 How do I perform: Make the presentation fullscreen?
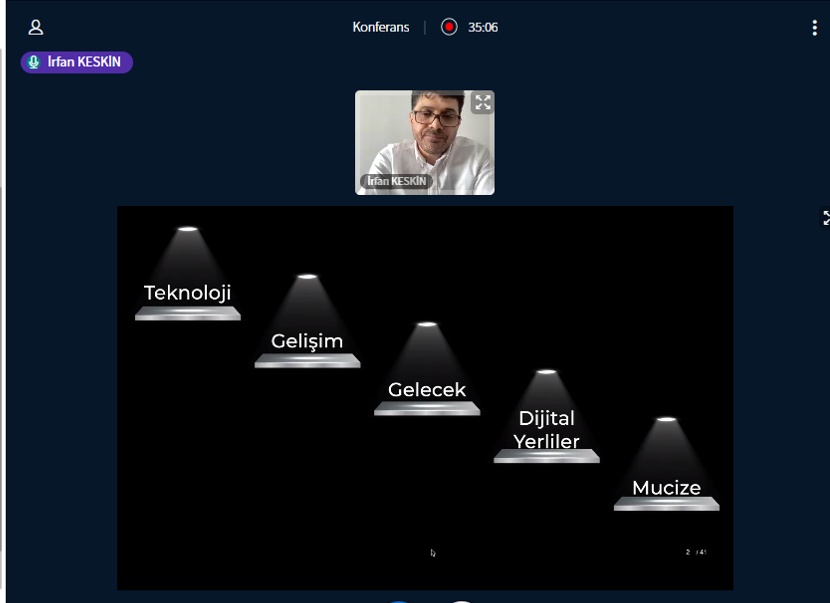pyautogui.click(x=825, y=217)
